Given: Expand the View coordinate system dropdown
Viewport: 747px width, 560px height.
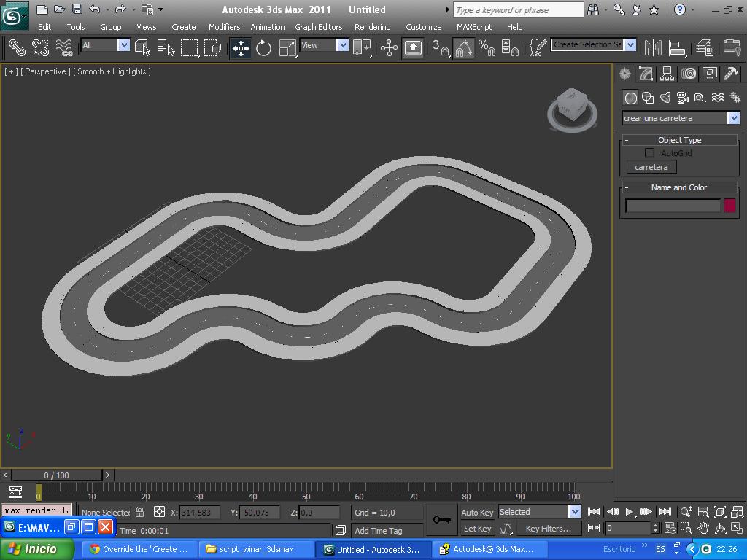Looking at the screenshot, I should point(342,45).
